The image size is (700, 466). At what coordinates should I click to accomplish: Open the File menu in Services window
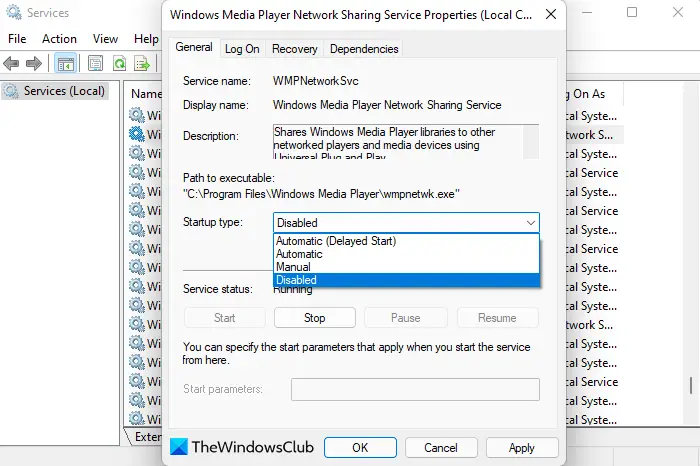[17, 39]
